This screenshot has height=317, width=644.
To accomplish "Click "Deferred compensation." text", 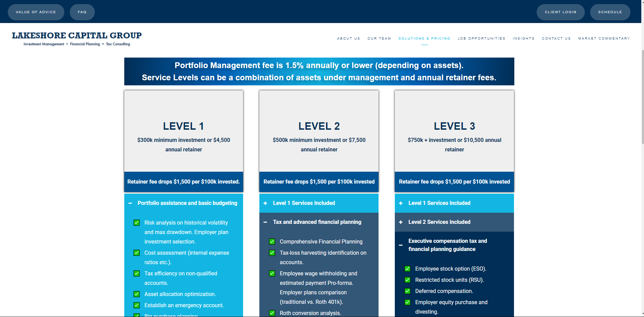I will click(x=444, y=291).
